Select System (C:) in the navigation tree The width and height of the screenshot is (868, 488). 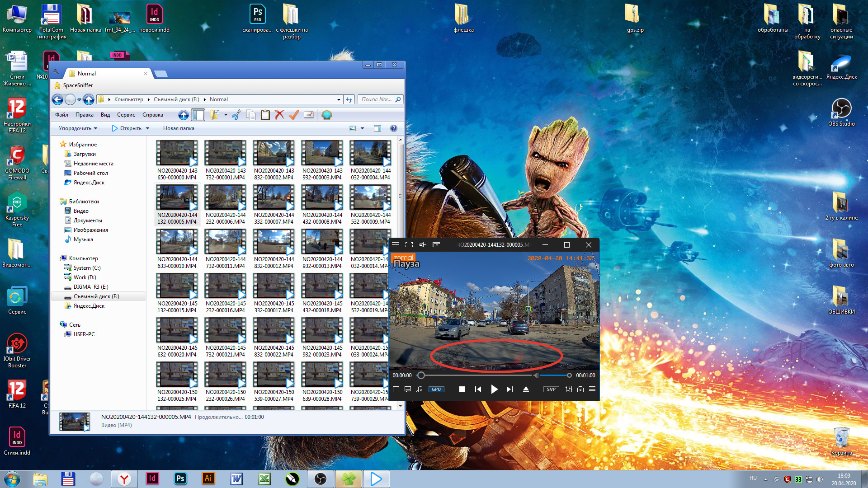87,268
